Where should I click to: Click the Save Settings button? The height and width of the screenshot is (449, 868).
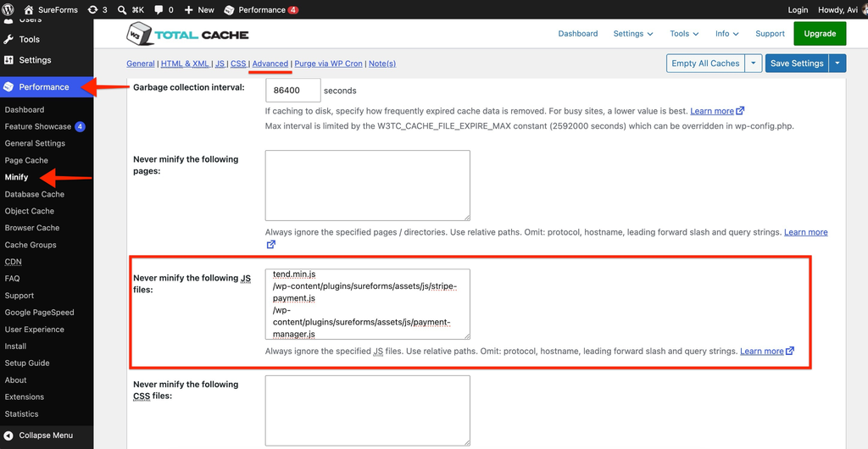(x=797, y=63)
